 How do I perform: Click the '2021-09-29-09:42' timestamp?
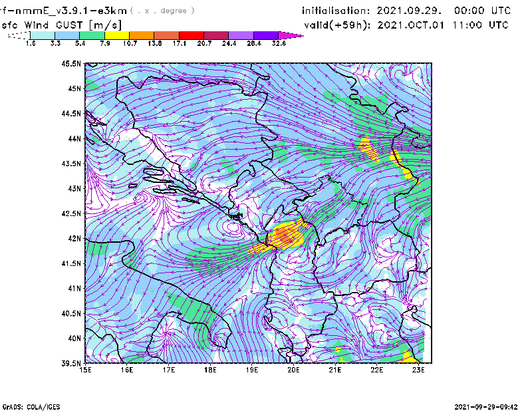point(486,407)
